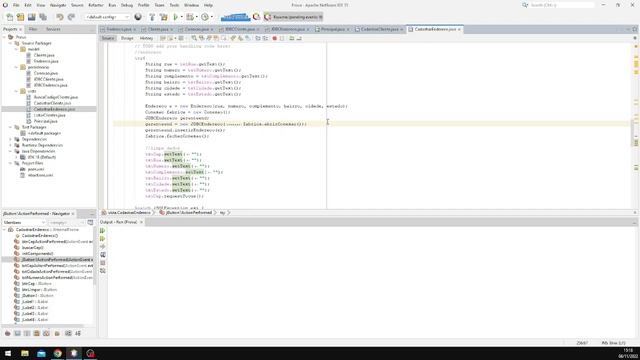Collapse the Prova project node
This screenshot has width=640, height=360.
coord(5,37)
